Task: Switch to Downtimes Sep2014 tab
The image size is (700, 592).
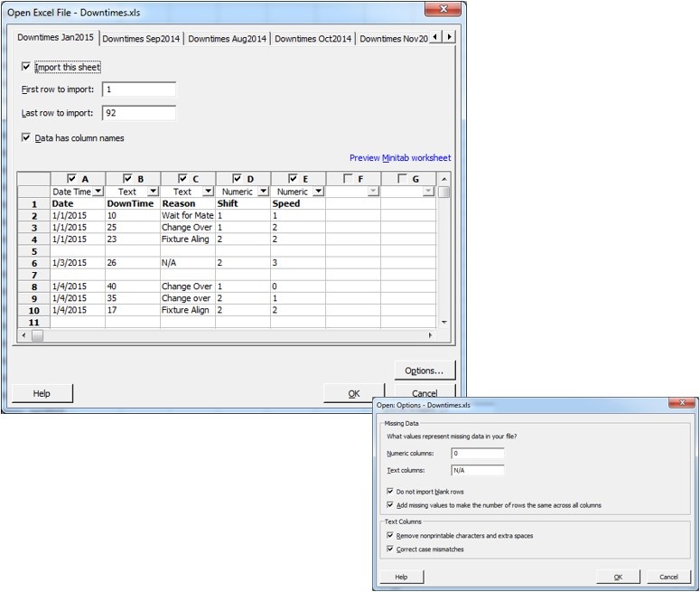Action: point(140,39)
